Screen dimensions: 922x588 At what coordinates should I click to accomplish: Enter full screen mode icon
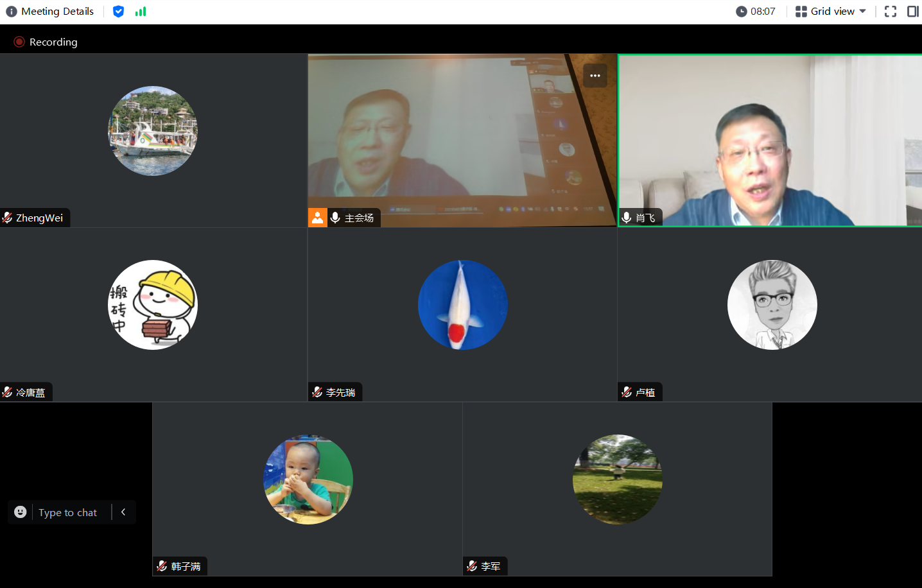point(890,12)
